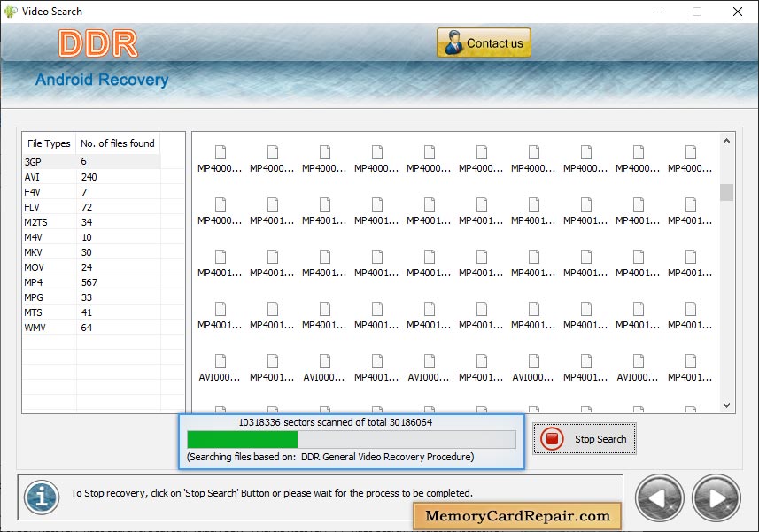Click the scan progress bar

point(352,439)
